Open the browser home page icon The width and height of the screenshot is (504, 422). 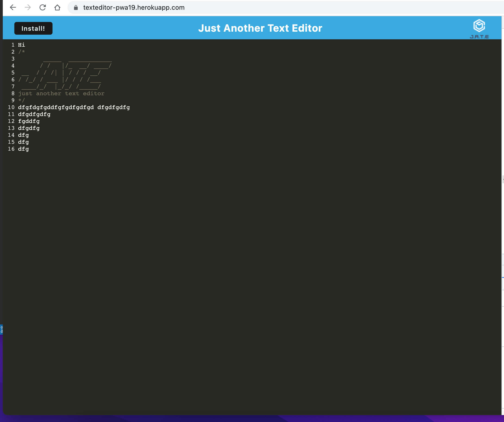pyautogui.click(x=57, y=7)
